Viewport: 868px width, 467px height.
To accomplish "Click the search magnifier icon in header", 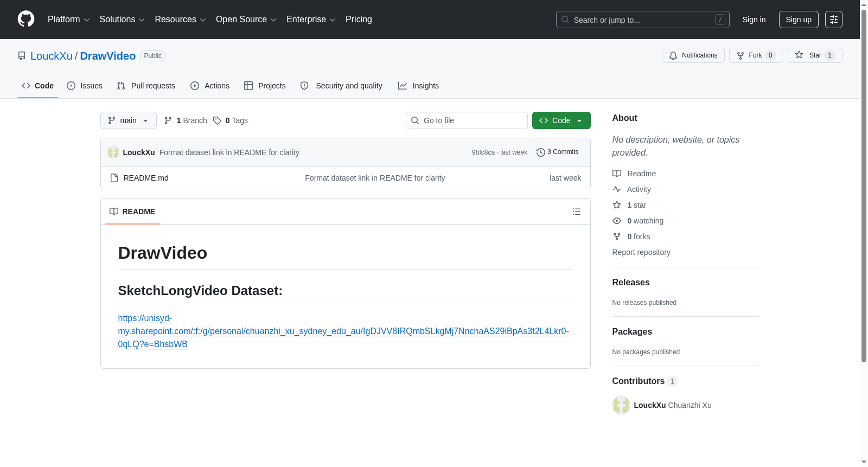I will [565, 20].
